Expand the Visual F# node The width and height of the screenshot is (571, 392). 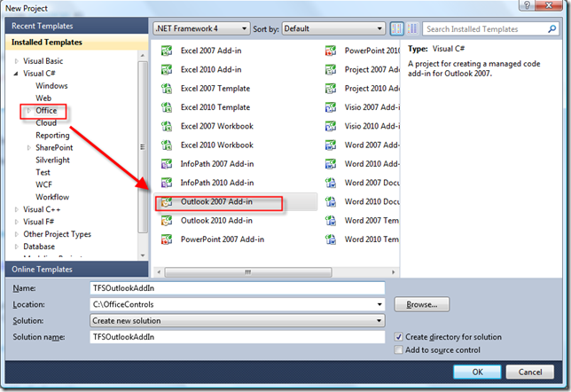pos(16,222)
